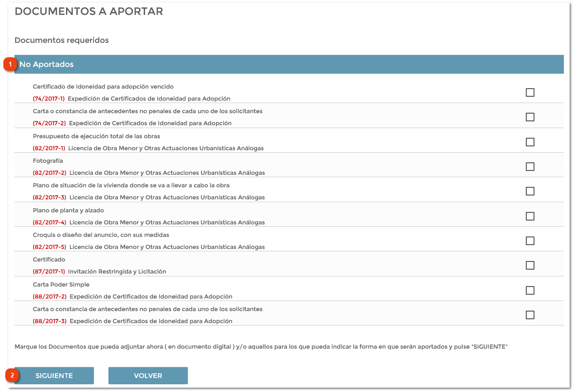Enable the Croquis o diseño del anuncio checkbox
This screenshot has height=392, width=574.
[530, 240]
